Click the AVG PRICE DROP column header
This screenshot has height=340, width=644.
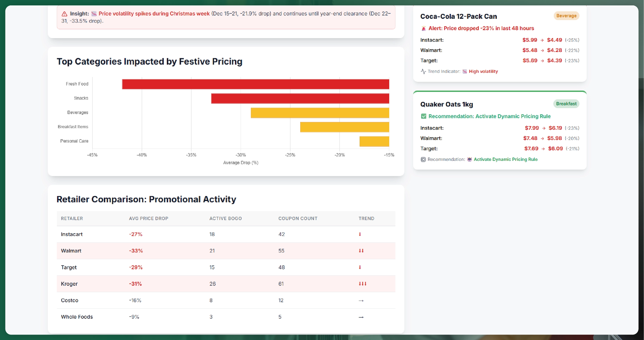click(149, 218)
